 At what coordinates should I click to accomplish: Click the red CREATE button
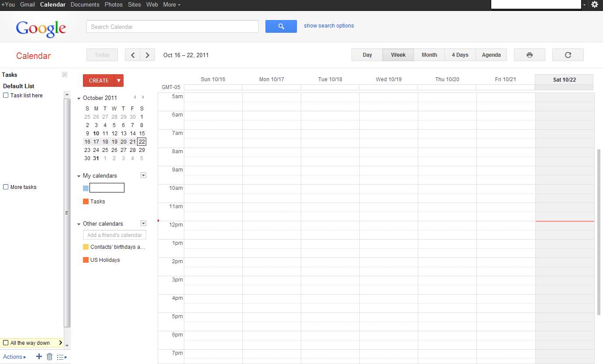click(x=99, y=80)
